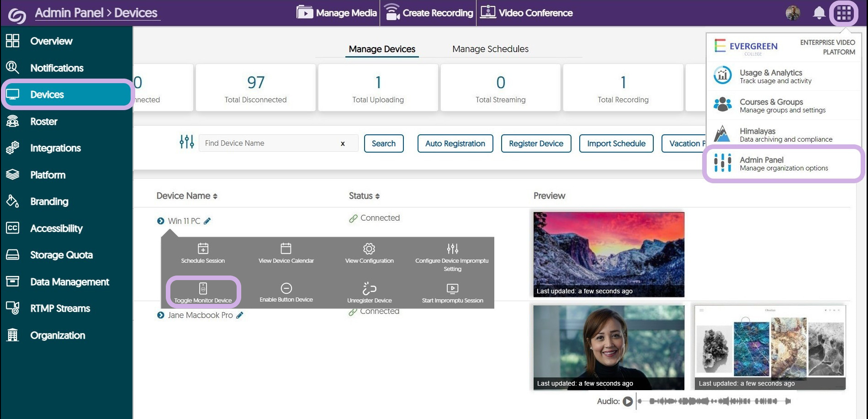
Task: Click the Unregister Device icon
Action: 369,289
